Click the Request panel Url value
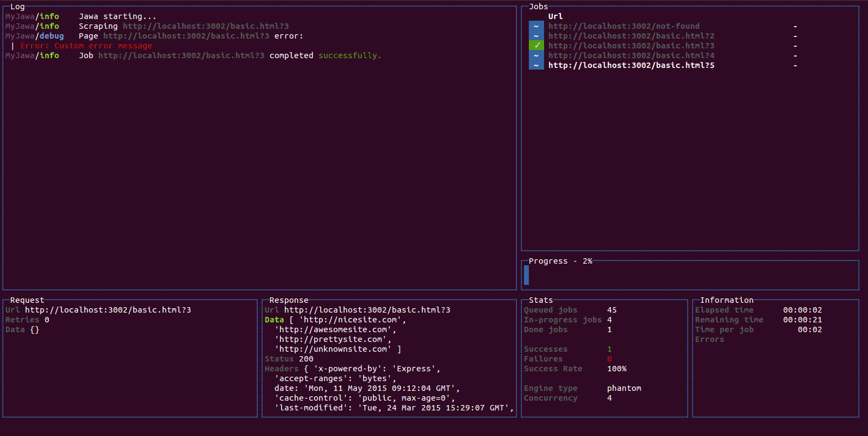868x436 pixels. 108,310
